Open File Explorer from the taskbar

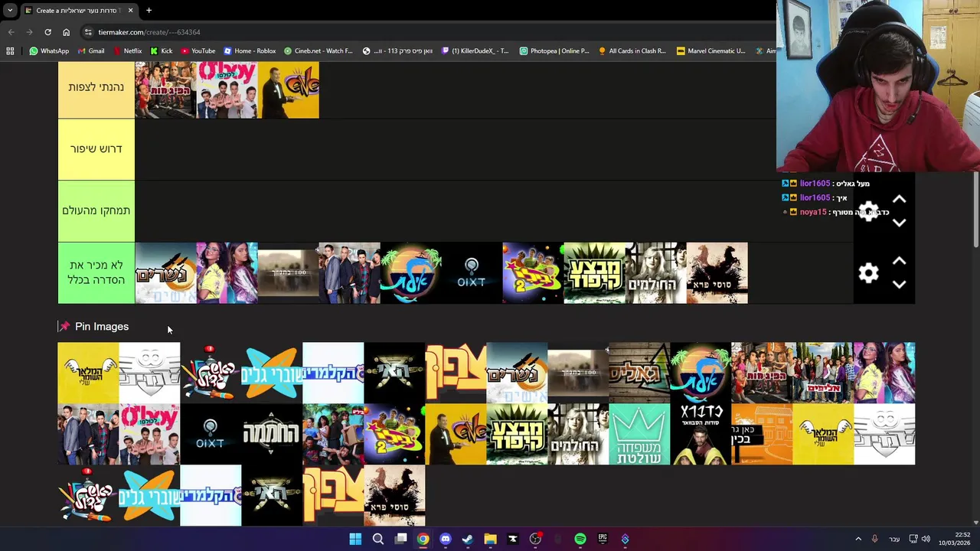pyautogui.click(x=490, y=540)
